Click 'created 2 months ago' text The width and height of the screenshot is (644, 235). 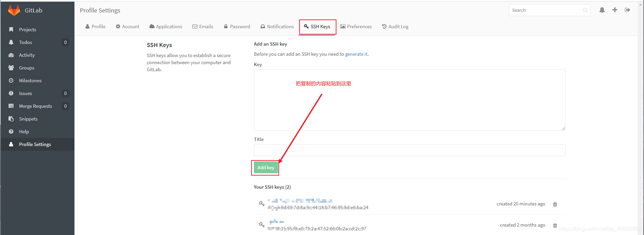[x=523, y=225]
